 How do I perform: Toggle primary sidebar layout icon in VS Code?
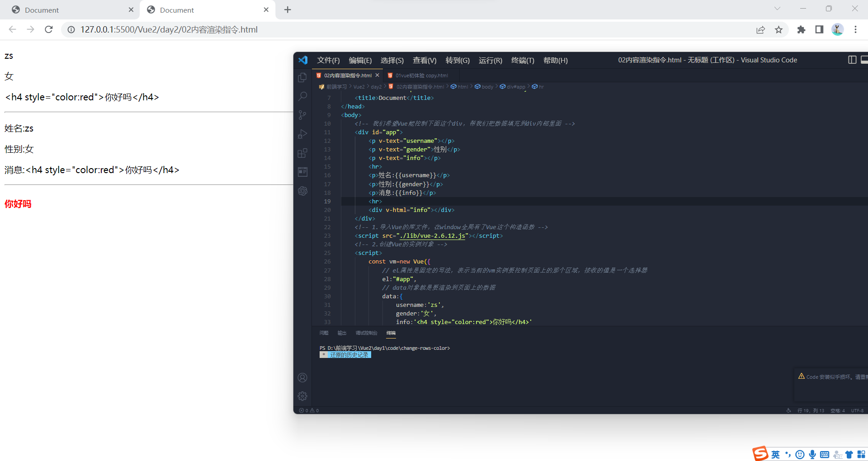point(852,60)
